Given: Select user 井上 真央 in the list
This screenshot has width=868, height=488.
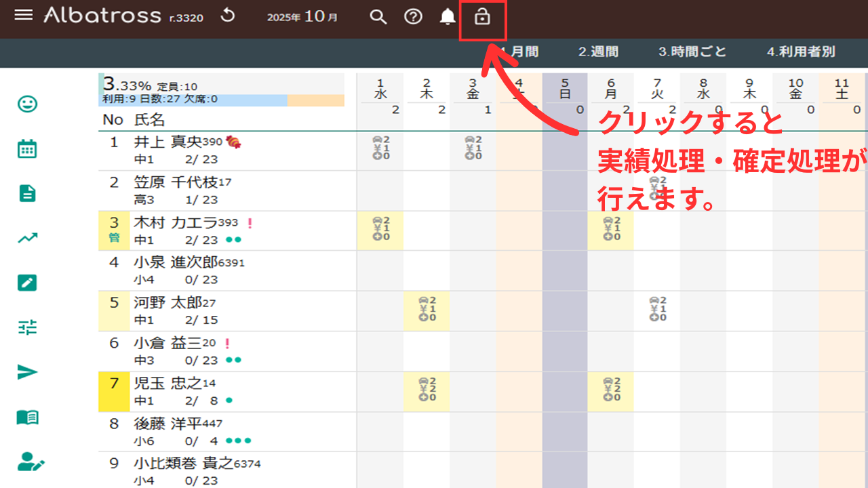Looking at the screenshot, I should point(167,142).
